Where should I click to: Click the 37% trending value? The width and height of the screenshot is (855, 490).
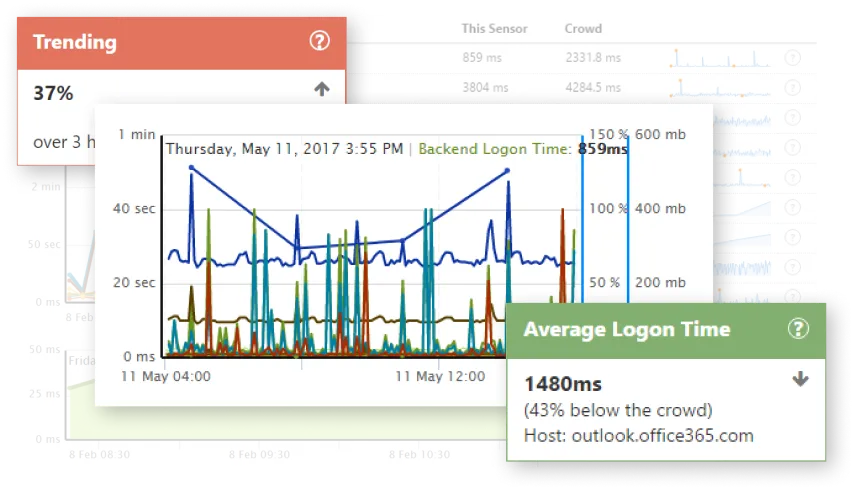[x=53, y=93]
